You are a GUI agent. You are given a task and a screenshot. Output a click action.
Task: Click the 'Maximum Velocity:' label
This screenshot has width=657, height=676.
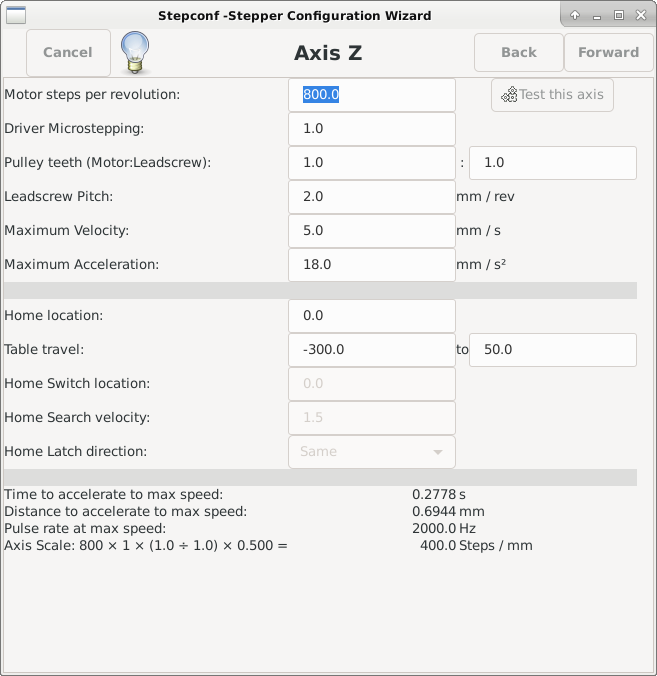tap(66, 231)
